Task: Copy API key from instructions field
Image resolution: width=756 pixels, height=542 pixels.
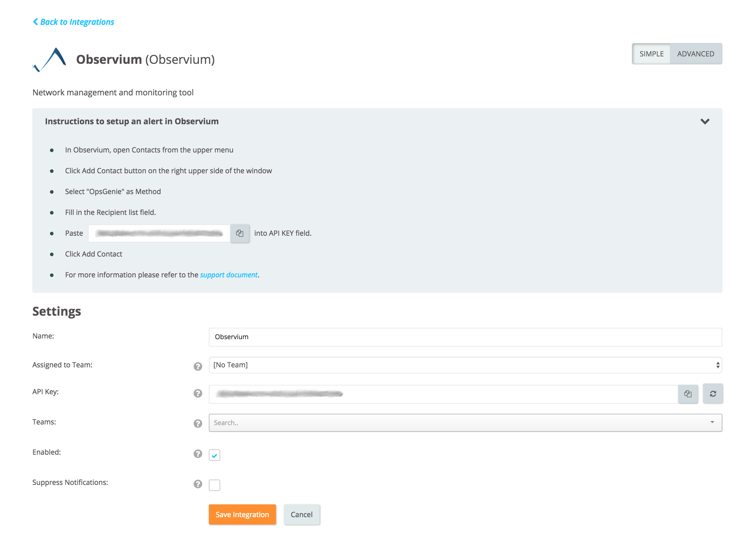Action: click(239, 233)
